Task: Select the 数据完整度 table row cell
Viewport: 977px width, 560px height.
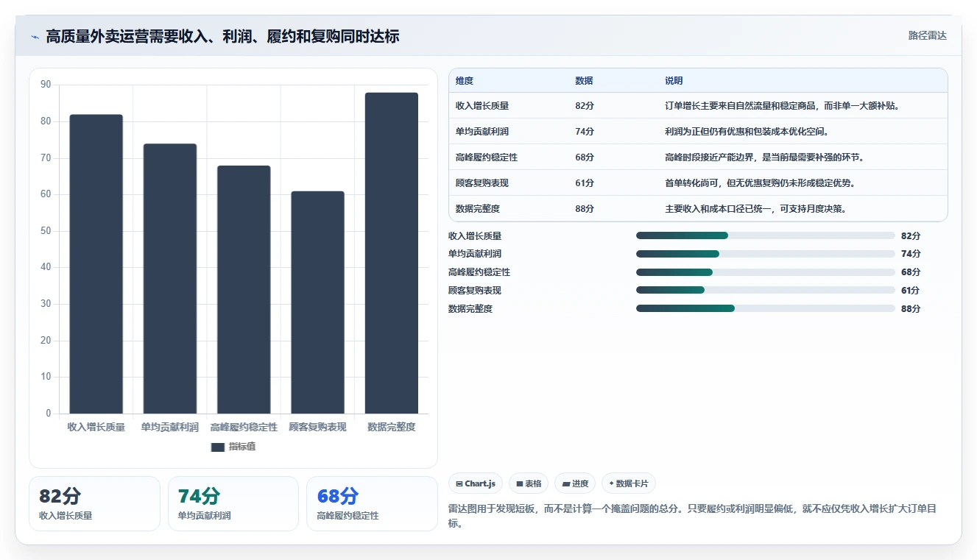Action: pos(478,209)
